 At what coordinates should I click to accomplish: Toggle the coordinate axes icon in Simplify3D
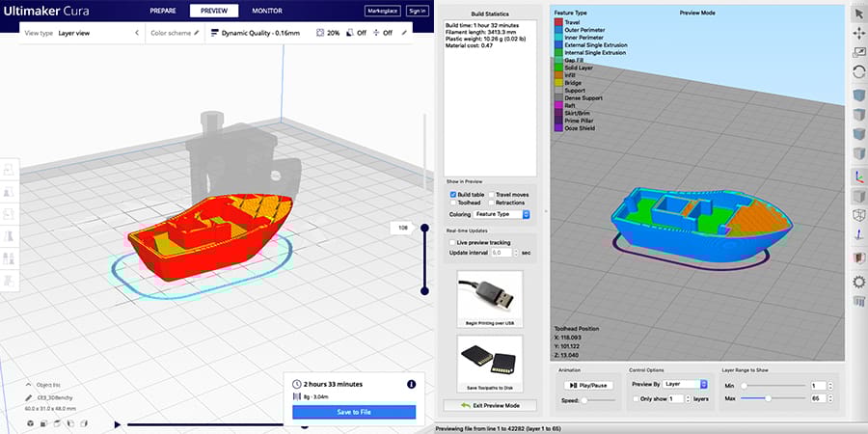858,176
